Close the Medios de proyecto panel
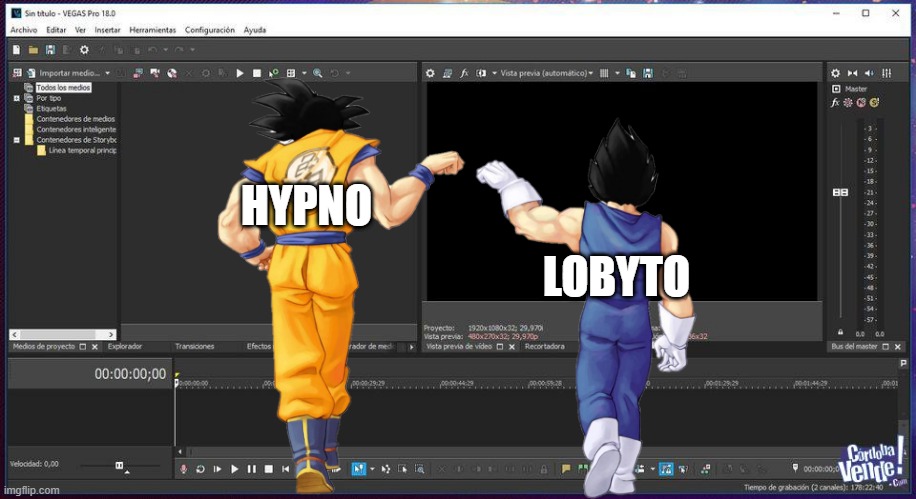The image size is (916, 499). pos(95,347)
